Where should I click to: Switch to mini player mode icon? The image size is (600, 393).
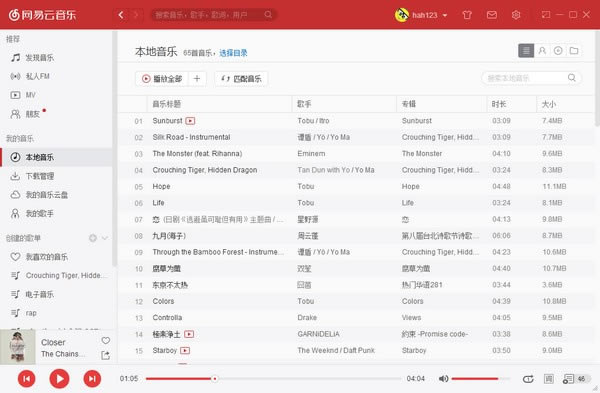coord(546,15)
